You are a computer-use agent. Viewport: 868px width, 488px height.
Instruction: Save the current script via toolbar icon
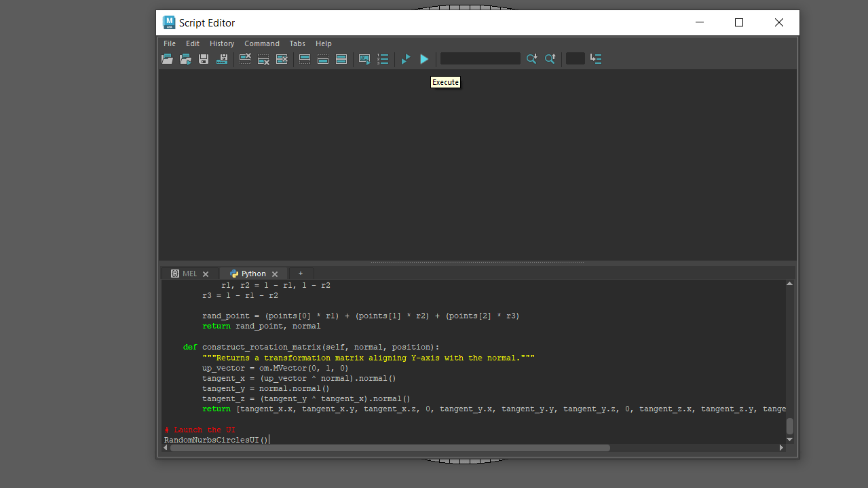click(203, 58)
